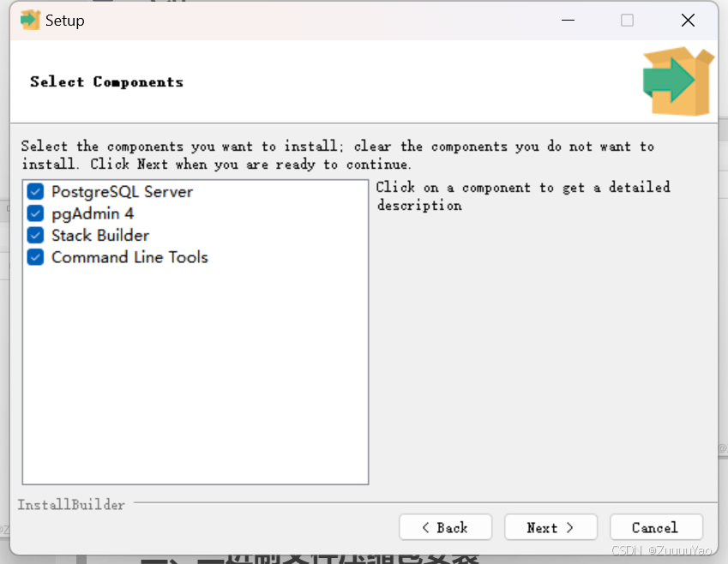
Task: Click the installer box logo in header
Action: click(678, 81)
